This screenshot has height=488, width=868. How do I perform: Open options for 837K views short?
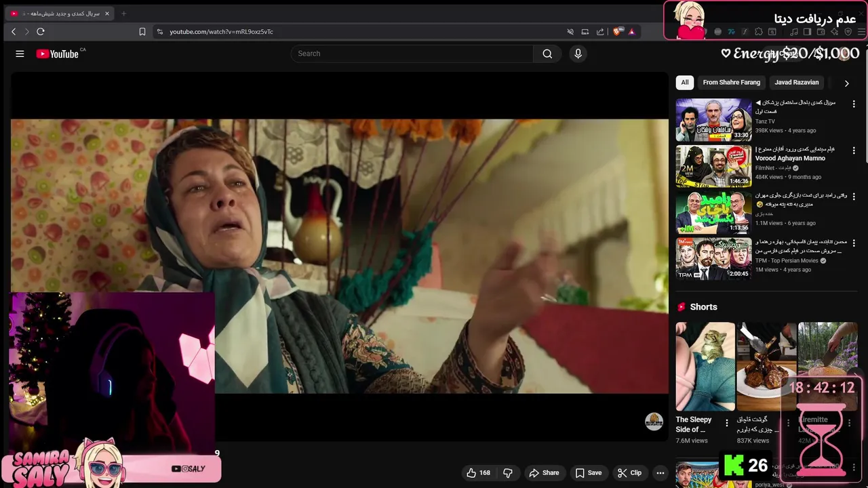coord(788,423)
